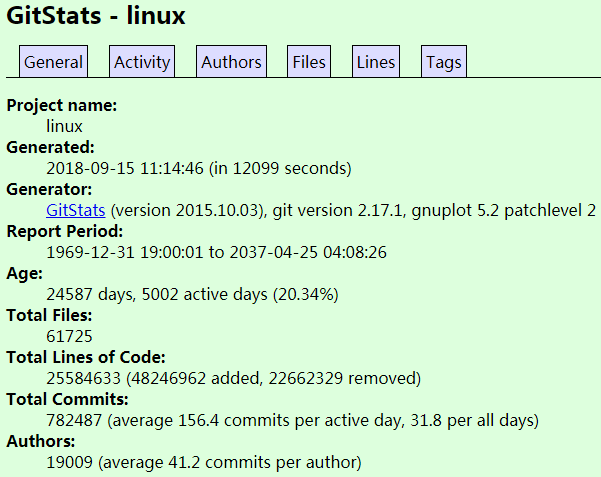Click the 'Generated:' label
Image resolution: width=601 pixels, height=477 pixels.
point(51,147)
